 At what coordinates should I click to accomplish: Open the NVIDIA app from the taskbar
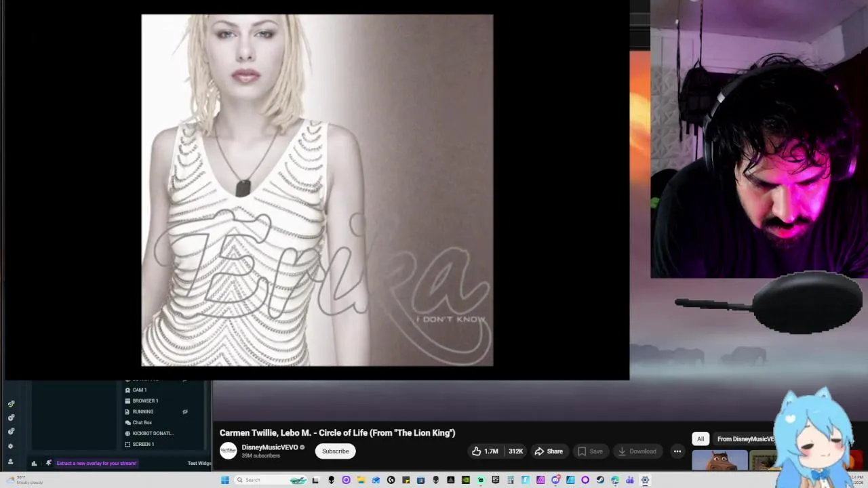pos(465,480)
